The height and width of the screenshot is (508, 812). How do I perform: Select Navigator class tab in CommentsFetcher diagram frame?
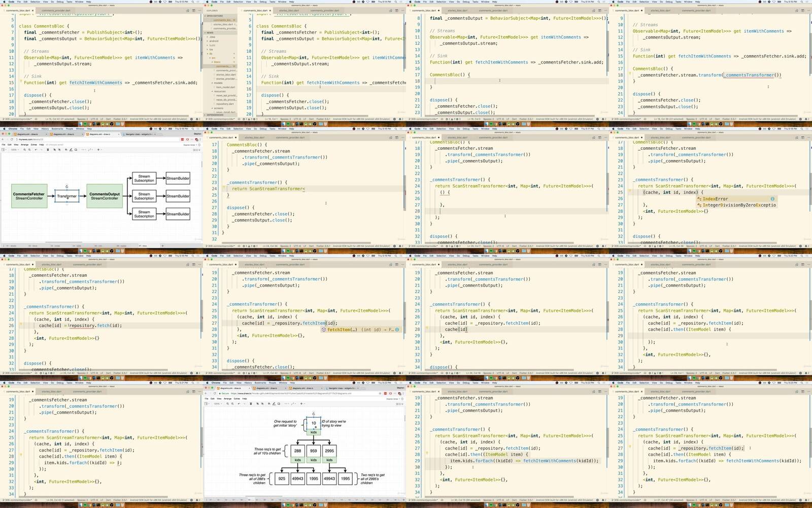pos(139,134)
